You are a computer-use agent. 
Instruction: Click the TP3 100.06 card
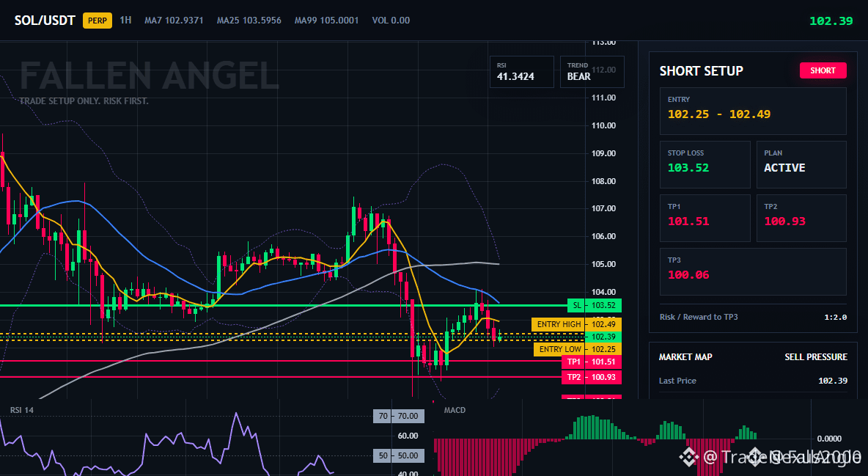click(753, 271)
